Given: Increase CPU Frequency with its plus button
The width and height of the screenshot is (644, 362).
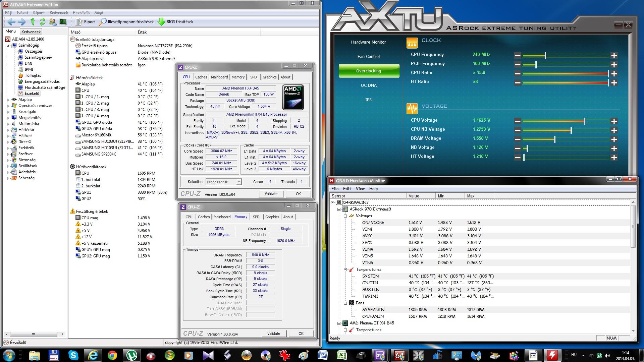Looking at the screenshot, I should (x=614, y=56).
